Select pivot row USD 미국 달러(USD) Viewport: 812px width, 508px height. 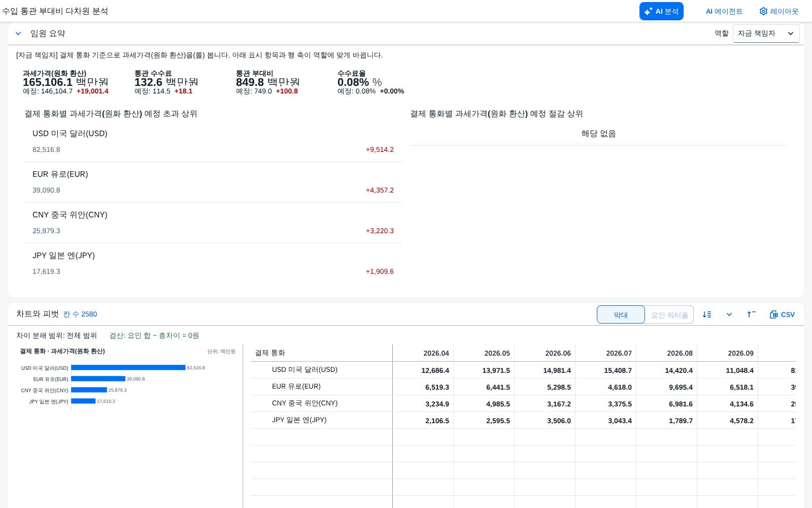pos(321,370)
